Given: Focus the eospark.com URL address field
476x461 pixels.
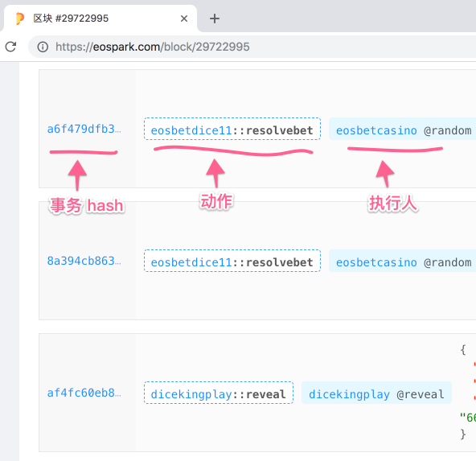Looking at the screenshot, I should (x=252, y=47).
